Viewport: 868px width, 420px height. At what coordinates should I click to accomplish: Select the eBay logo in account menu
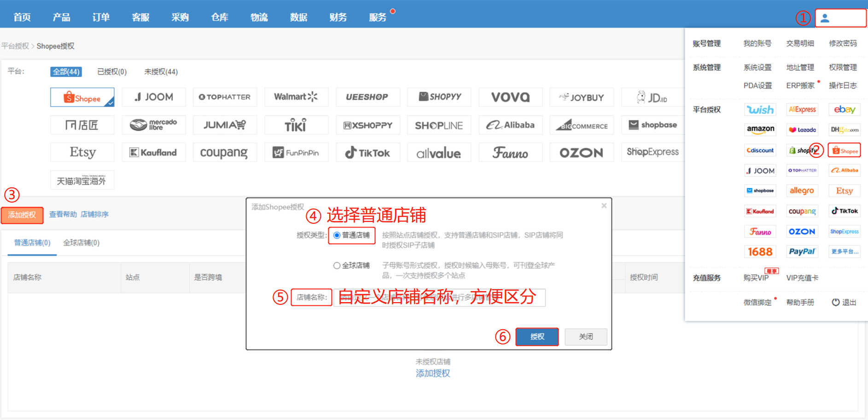(x=844, y=110)
